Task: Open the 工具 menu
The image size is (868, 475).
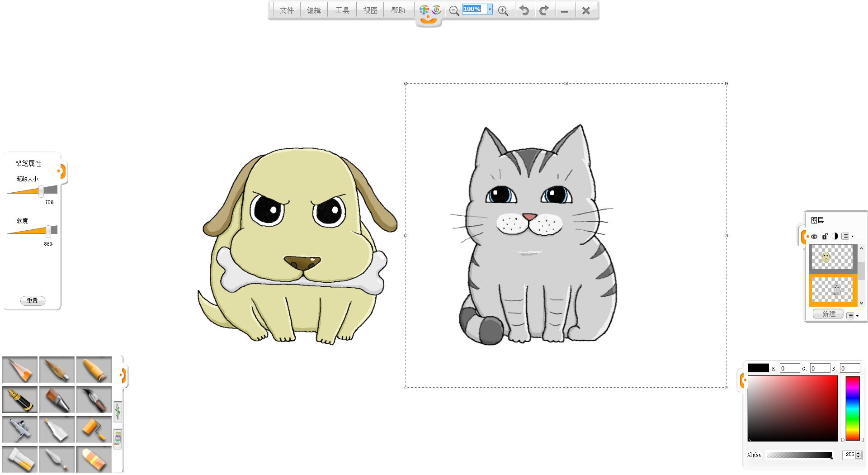Action: (x=342, y=10)
